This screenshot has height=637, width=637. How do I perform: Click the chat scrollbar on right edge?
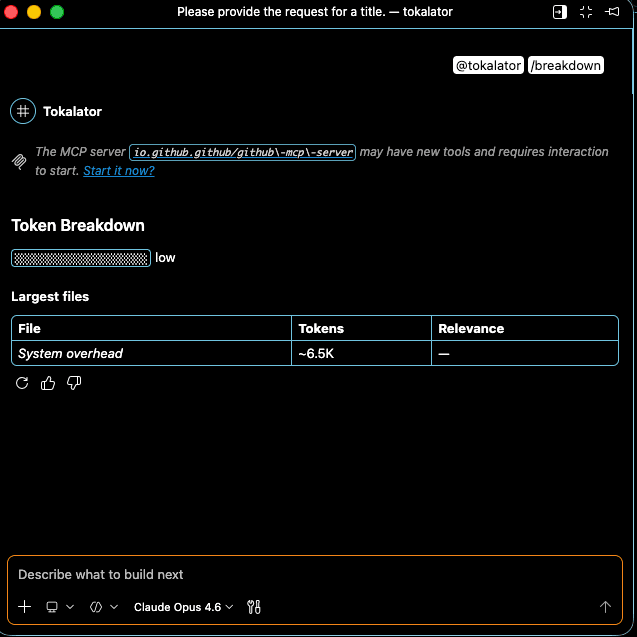click(634, 61)
